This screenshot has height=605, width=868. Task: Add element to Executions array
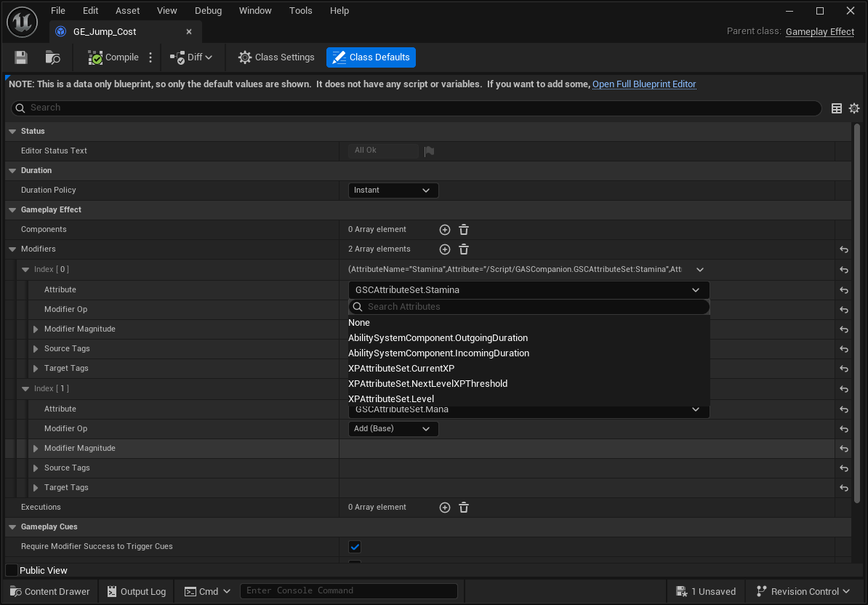pyautogui.click(x=444, y=508)
